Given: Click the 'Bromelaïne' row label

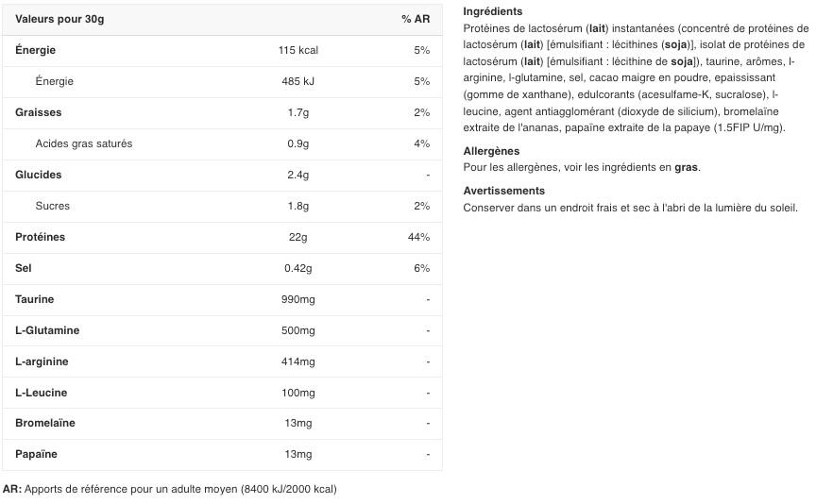Looking at the screenshot, I should pyautogui.click(x=45, y=423).
